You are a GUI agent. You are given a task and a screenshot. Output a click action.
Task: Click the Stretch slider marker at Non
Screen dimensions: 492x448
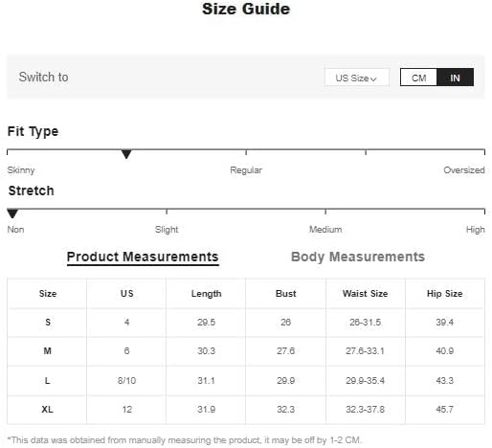(12, 213)
